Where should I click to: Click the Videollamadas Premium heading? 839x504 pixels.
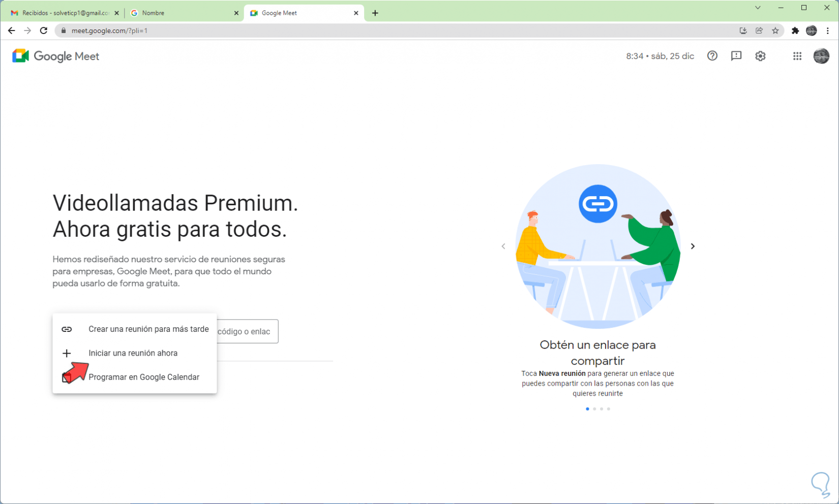175,216
